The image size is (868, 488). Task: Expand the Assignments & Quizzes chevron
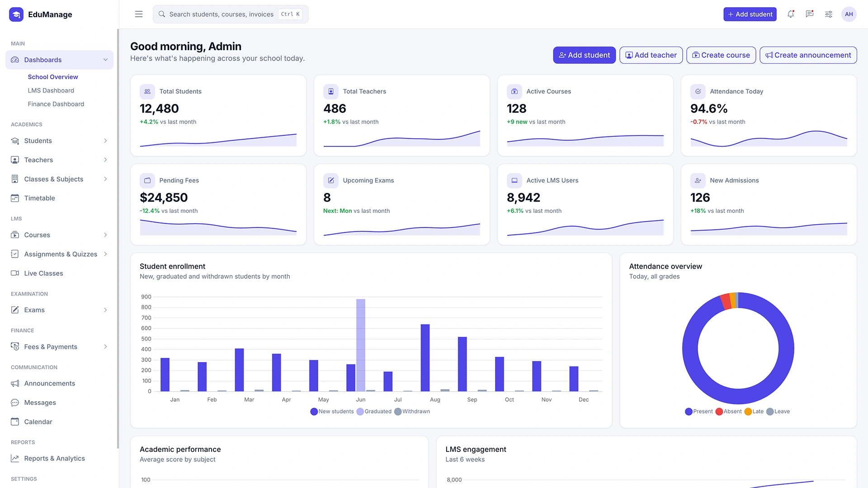(105, 254)
